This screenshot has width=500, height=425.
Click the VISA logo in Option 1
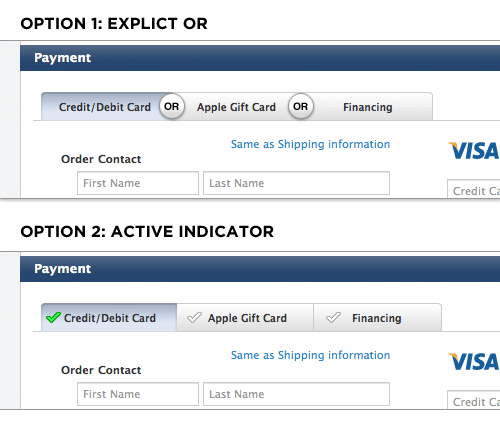pos(473,151)
